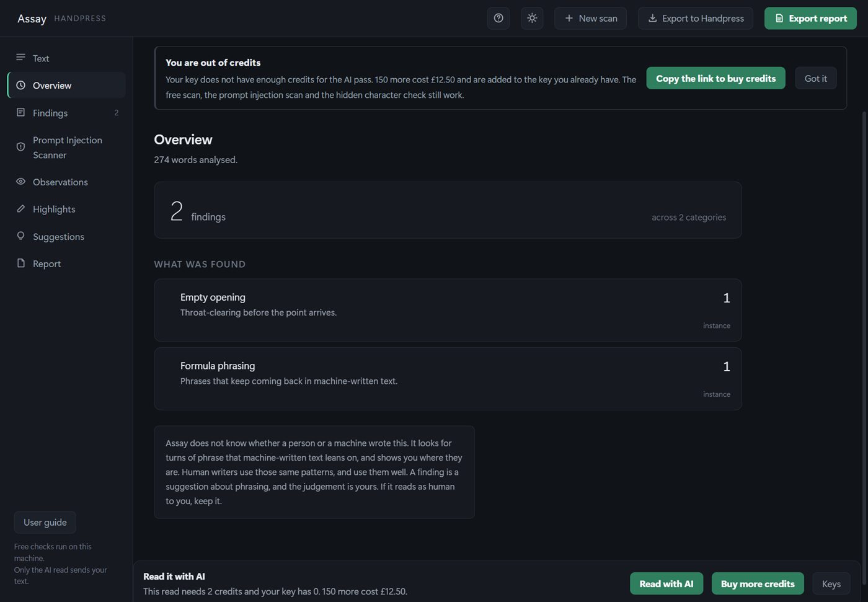The width and height of the screenshot is (868, 602).
Task: Toggle light/dark theme sun icon
Action: click(532, 19)
